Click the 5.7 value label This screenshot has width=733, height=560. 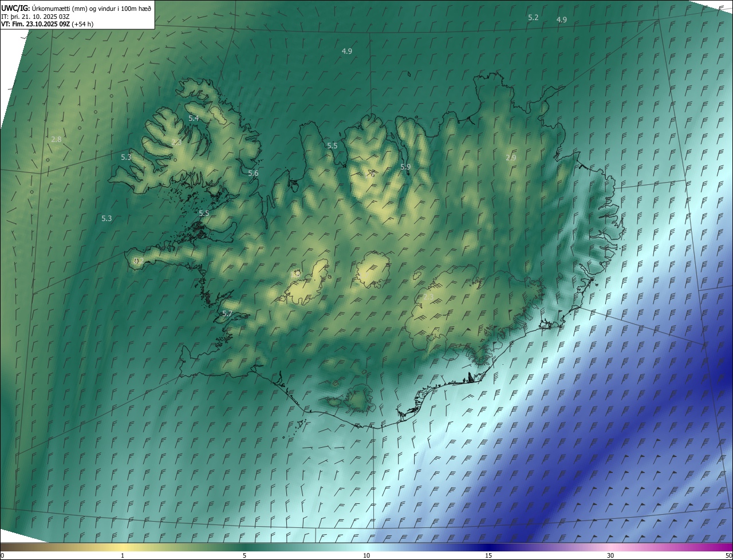(227, 314)
